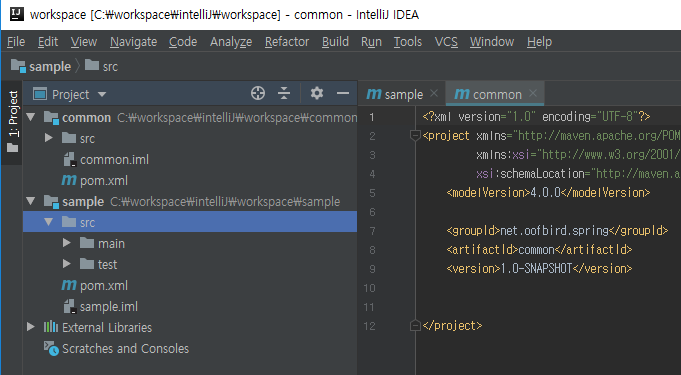Image resolution: width=681 pixels, height=375 pixels.
Task: Click the sample module icon in breadcrumb
Action: [x=18, y=66]
